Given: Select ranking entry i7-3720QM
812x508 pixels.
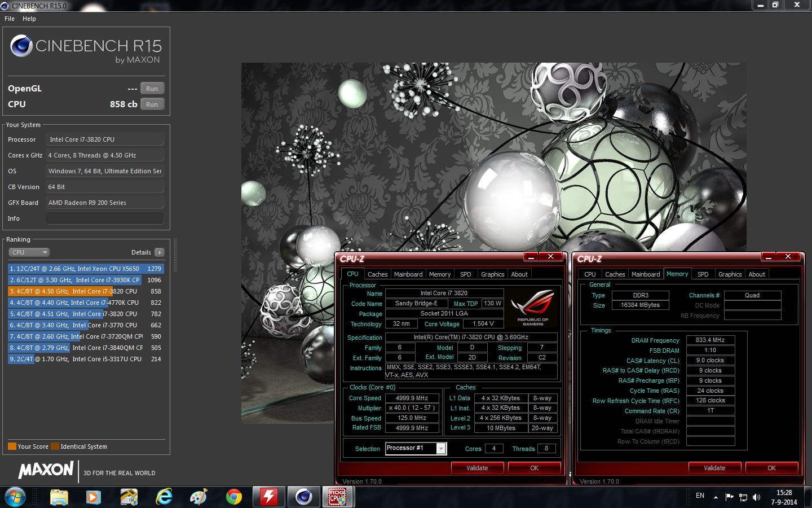Looking at the screenshot, I should (86, 336).
